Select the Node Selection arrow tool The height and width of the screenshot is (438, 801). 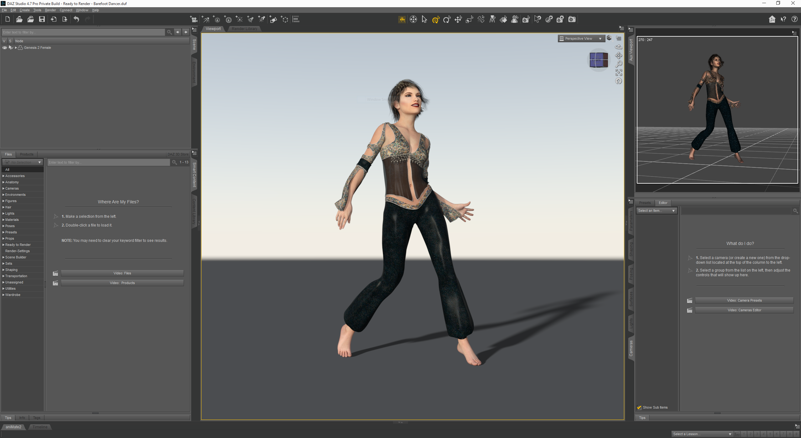click(424, 19)
